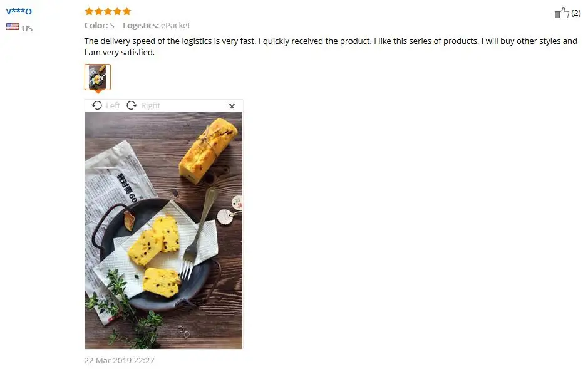Click the "ePacket" logistics value

175,26
